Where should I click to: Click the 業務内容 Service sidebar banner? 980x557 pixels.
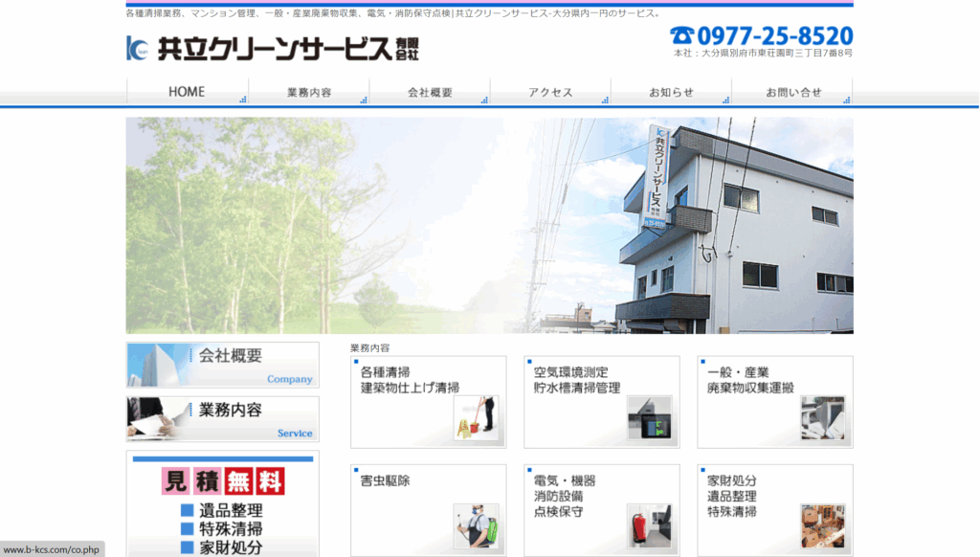(223, 419)
